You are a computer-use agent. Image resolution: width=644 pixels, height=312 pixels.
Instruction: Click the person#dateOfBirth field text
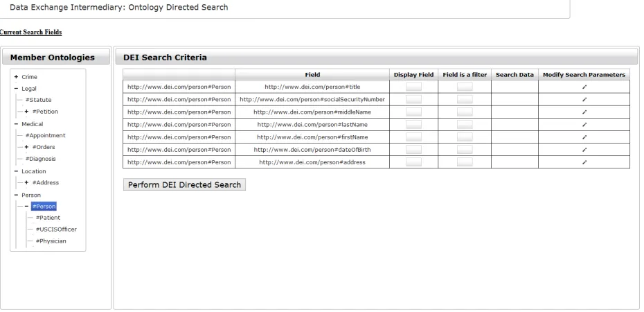point(312,150)
